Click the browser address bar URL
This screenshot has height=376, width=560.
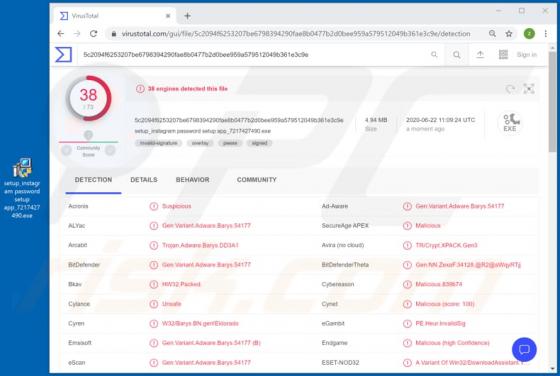click(296, 34)
